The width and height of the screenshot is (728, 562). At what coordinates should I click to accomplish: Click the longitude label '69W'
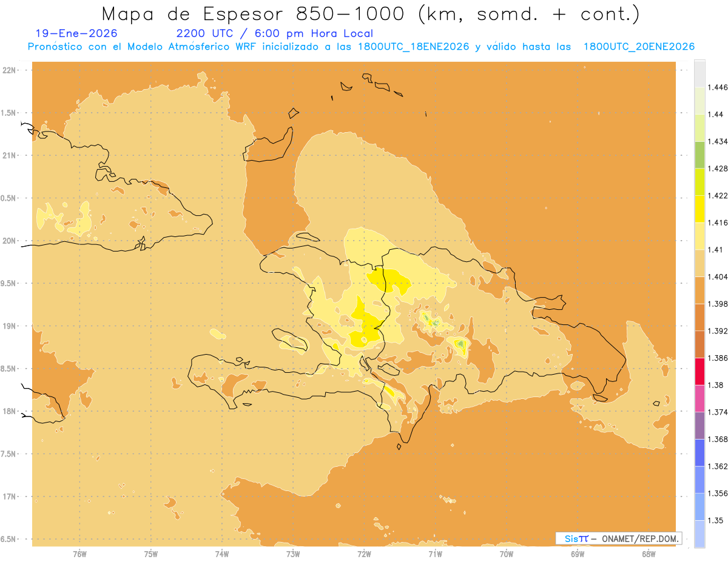[x=578, y=554]
